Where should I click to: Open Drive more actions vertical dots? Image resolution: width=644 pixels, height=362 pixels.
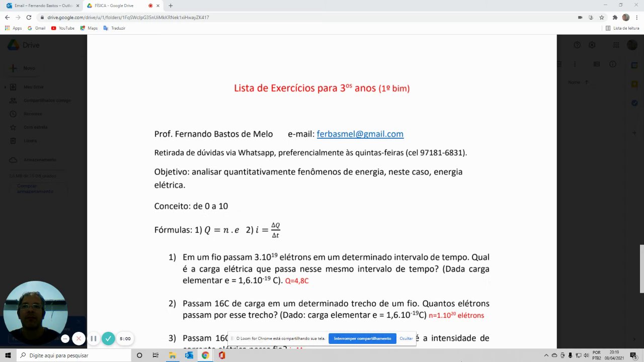click(x=575, y=64)
